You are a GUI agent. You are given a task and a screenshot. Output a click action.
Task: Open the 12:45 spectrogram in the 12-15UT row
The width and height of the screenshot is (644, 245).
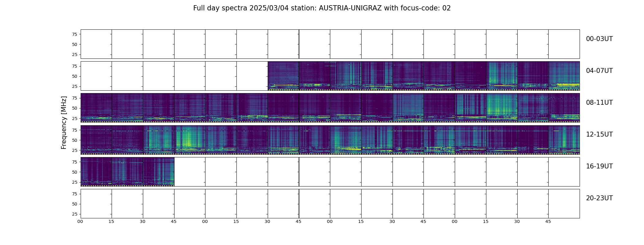tap(190, 140)
